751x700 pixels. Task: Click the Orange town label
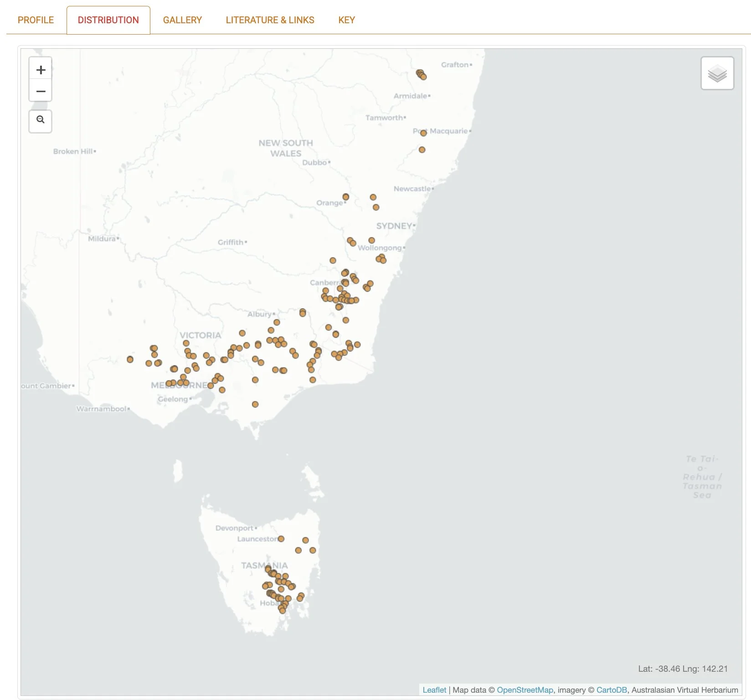(x=329, y=203)
